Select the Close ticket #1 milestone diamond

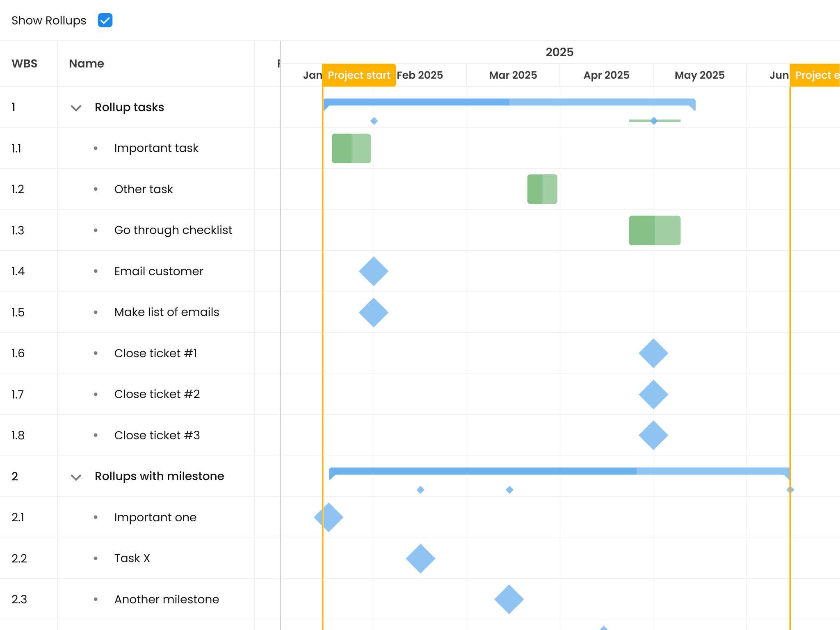pos(653,353)
